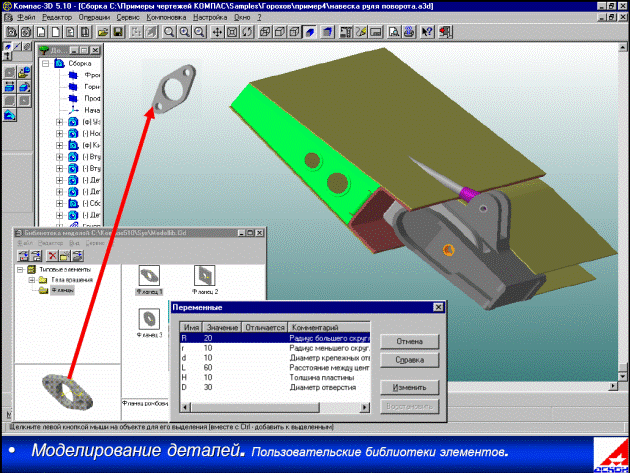Viewport: 630px width, 473px height.
Task: Select the Фланцы folder in library
Action: [62, 290]
